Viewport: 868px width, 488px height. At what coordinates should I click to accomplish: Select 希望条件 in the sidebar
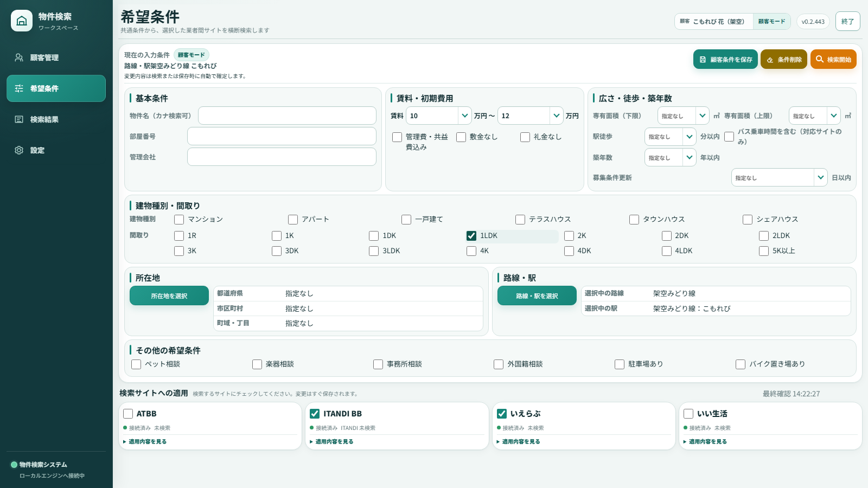[56, 88]
